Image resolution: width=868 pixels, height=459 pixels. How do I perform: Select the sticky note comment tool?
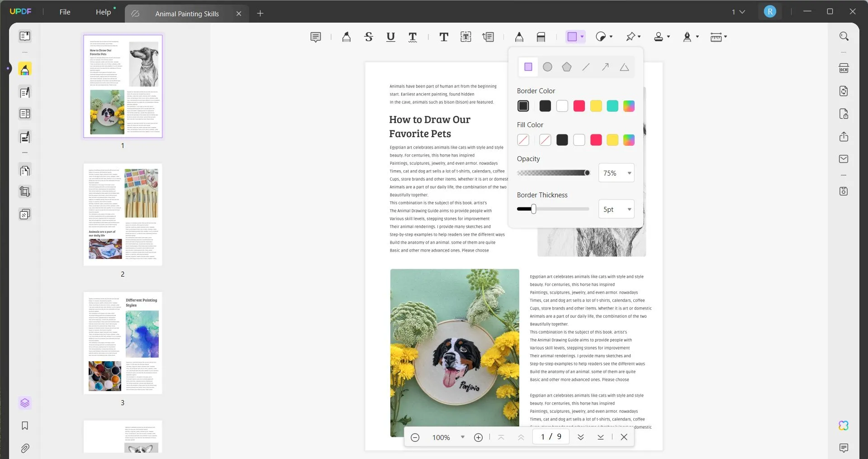tap(316, 37)
